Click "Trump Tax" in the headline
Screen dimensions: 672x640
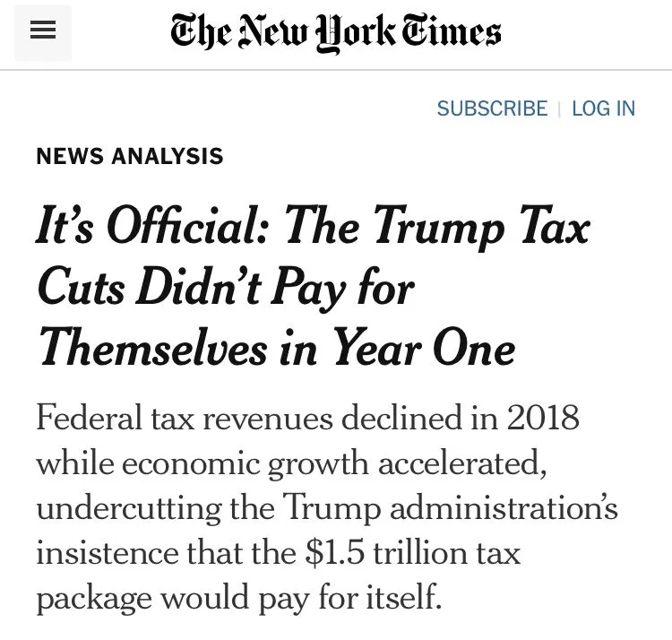click(x=481, y=225)
